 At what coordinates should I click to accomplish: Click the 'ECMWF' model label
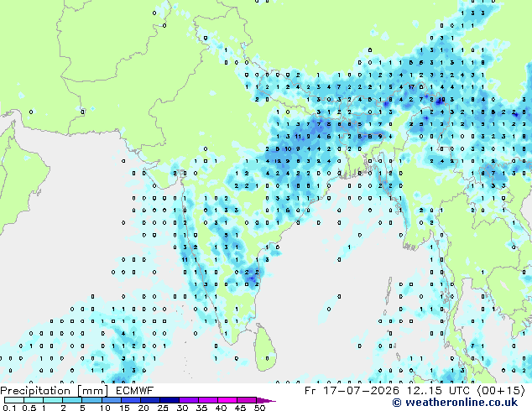[135, 391]
